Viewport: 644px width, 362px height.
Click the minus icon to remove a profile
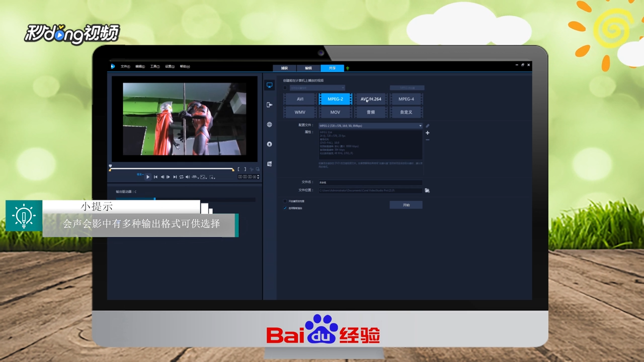[428, 139]
